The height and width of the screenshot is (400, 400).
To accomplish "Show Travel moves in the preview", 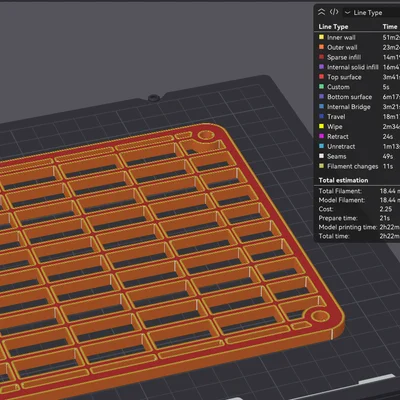I will point(357,117).
